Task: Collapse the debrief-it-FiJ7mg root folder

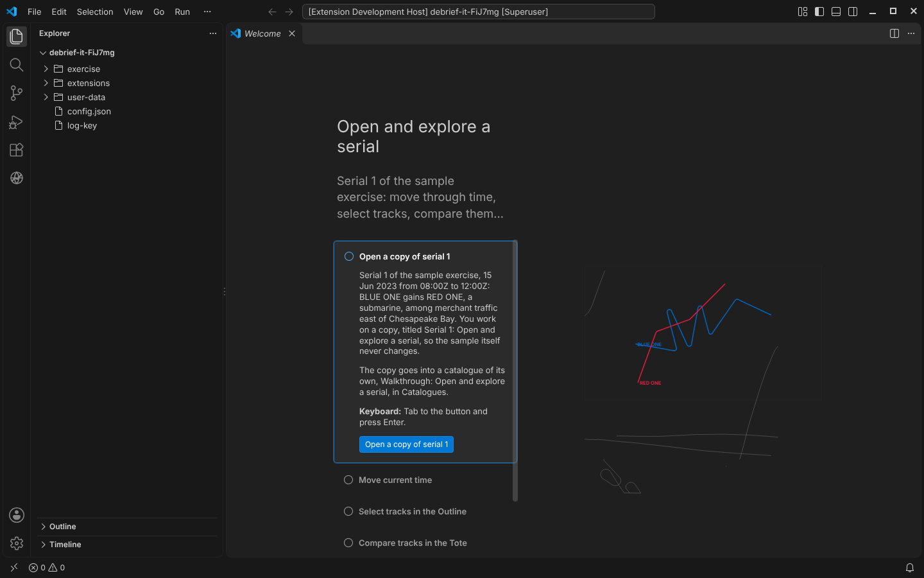Action: (x=127, y=53)
